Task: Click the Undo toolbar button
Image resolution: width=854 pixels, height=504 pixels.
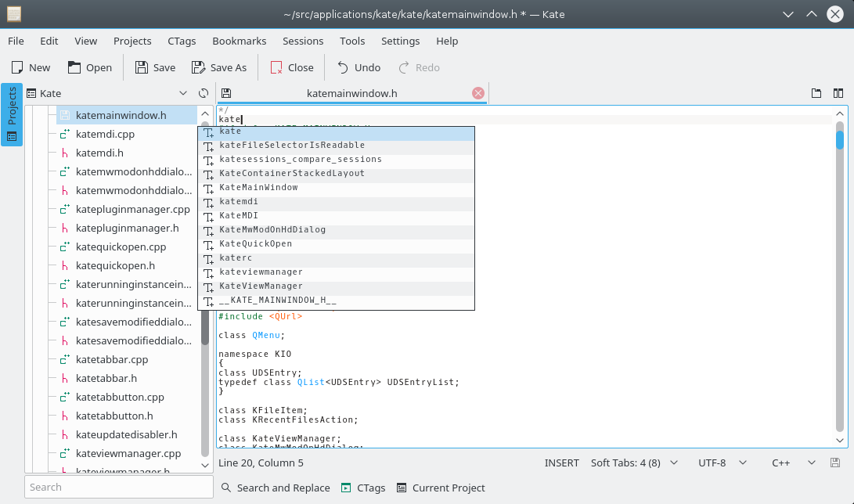Action: [x=359, y=67]
